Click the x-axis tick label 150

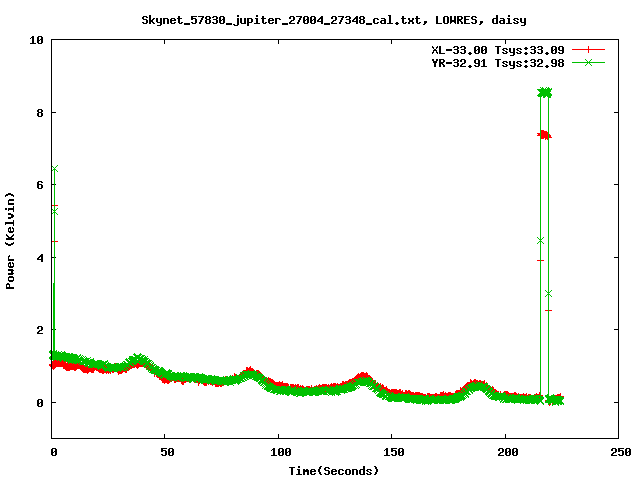point(394,452)
